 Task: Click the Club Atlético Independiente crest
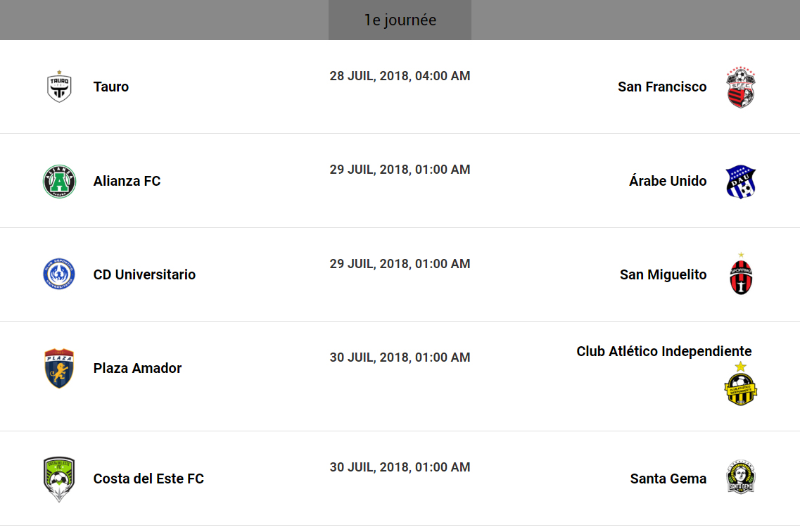pyautogui.click(x=740, y=384)
